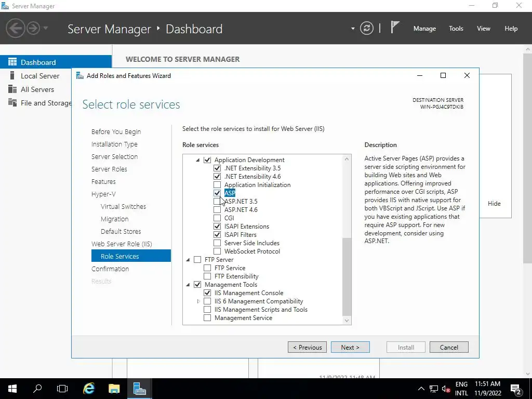Check FTP Extensibility
Viewport: 532px width, 399px height.
[x=207, y=276]
